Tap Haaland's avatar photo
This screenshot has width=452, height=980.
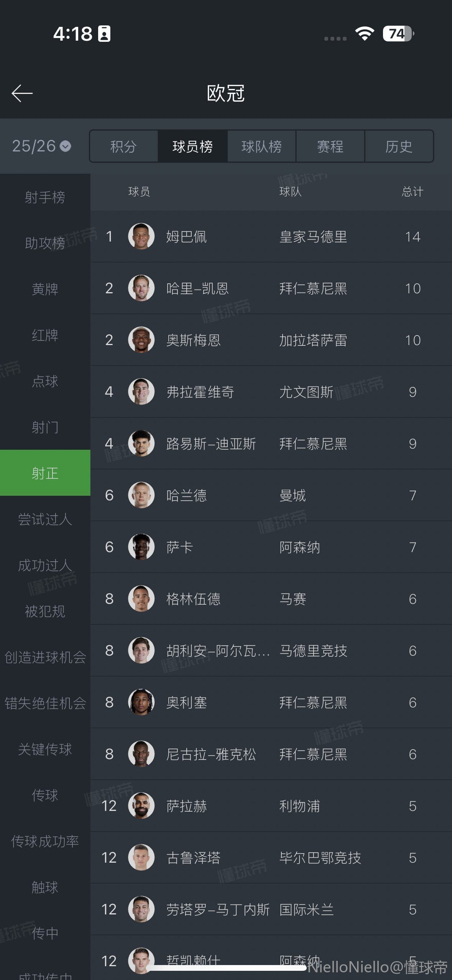pos(141,495)
